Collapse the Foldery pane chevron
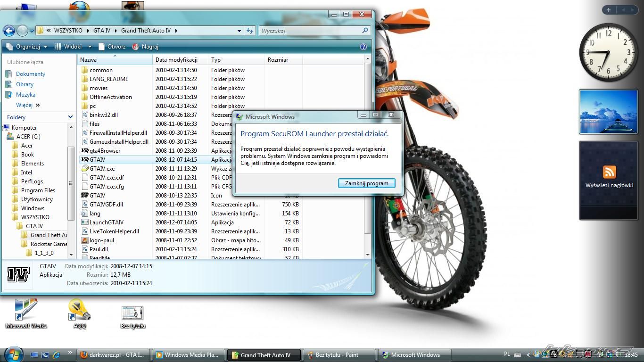The image size is (644, 362). pyautogui.click(x=70, y=117)
